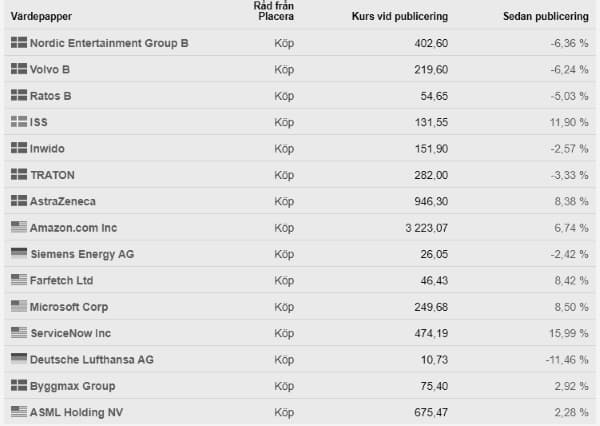600x426 pixels.
Task: Sort by Sedan publicering column header
Action: click(546, 16)
